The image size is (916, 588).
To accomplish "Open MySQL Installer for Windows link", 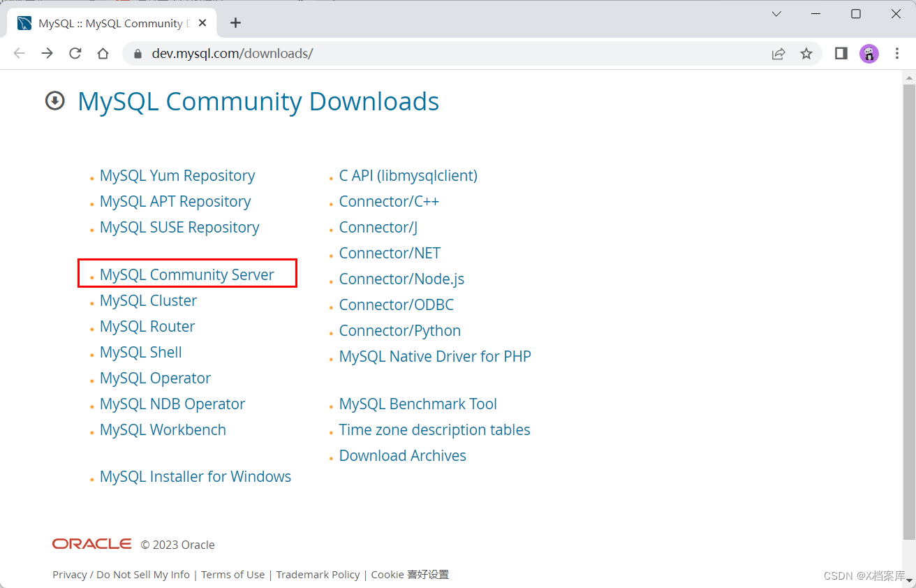I will [x=195, y=476].
